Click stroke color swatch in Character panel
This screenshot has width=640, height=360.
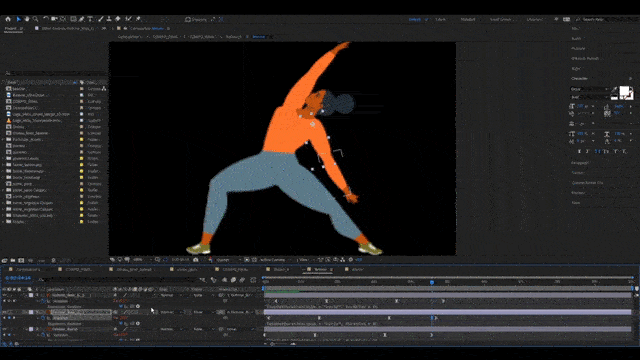coord(630,96)
